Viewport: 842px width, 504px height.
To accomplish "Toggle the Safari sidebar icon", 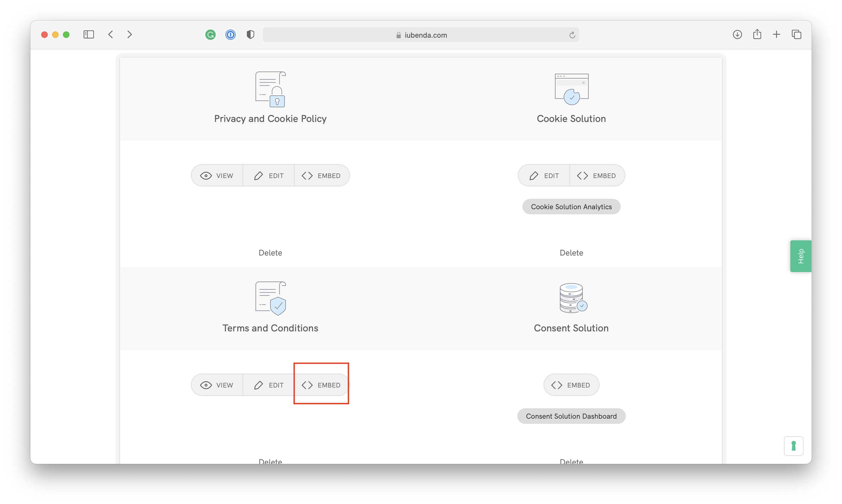I will [89, 35].
